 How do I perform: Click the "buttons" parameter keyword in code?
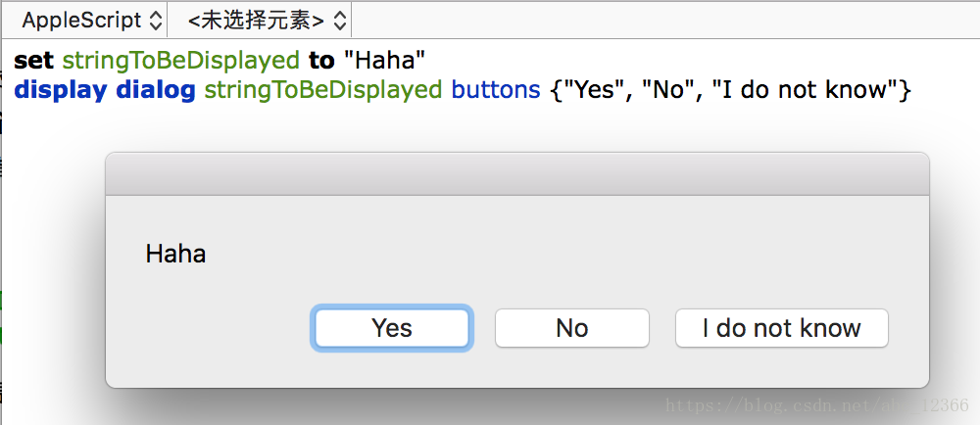tap(496, 90)
